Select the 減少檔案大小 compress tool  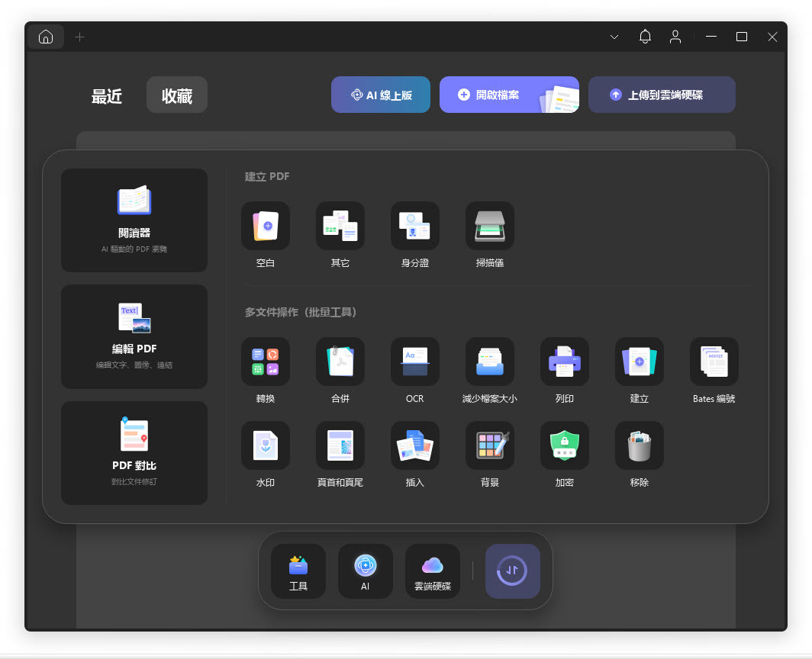(x=489, y=362)
